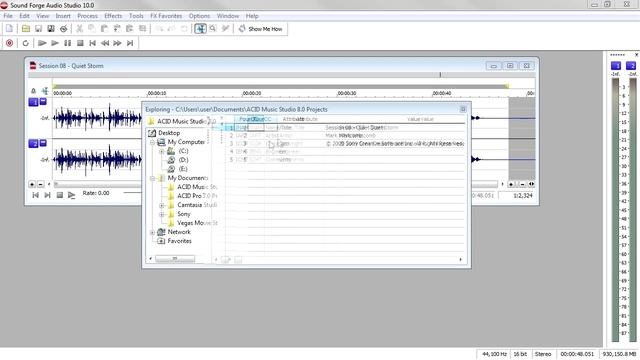Screen dimensions: 640x360
Task: Select the (D:) drive in the tree
Action: [183, 160]
